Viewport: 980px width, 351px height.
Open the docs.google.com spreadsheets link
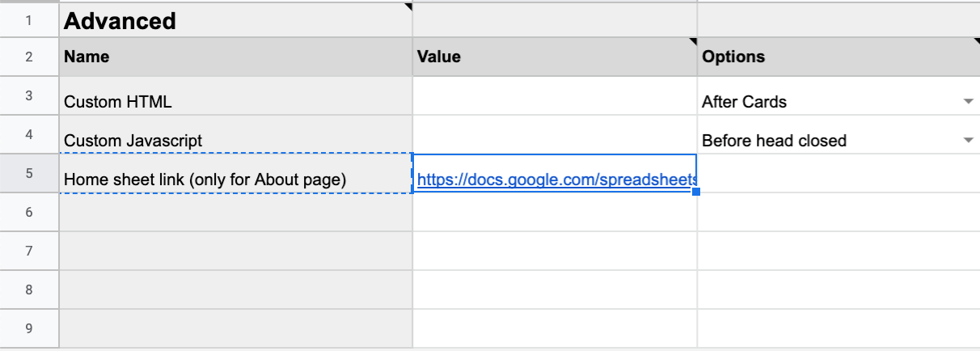click(x=556, y=180)
